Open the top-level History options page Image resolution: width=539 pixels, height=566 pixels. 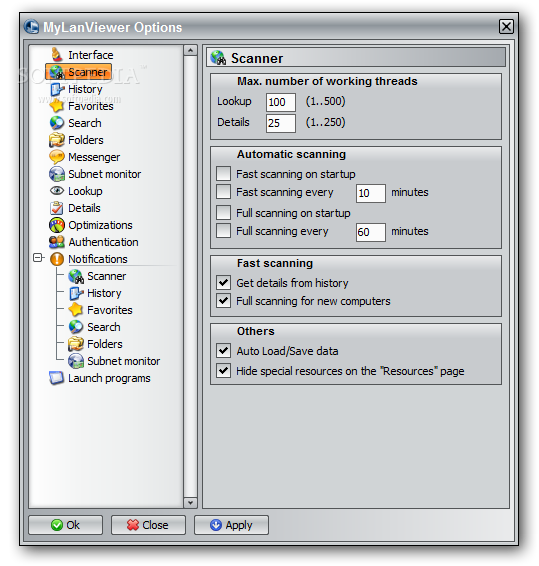(x=85, y=89)
